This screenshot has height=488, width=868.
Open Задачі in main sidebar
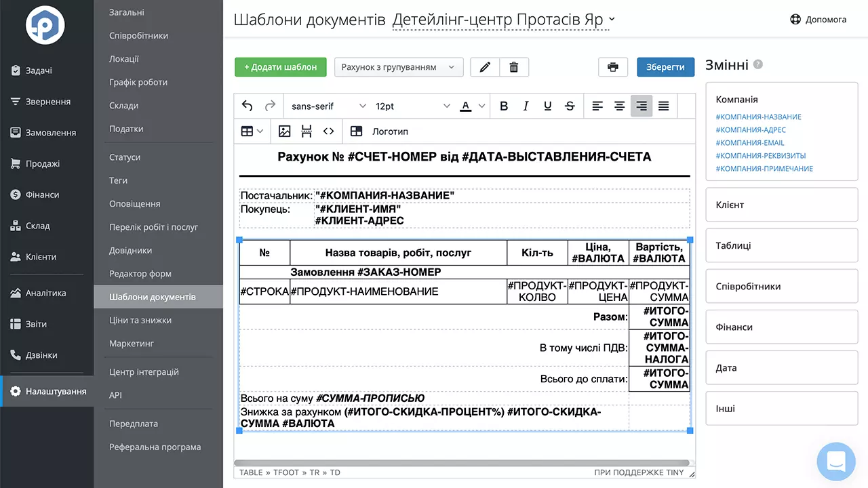point(47,70)
